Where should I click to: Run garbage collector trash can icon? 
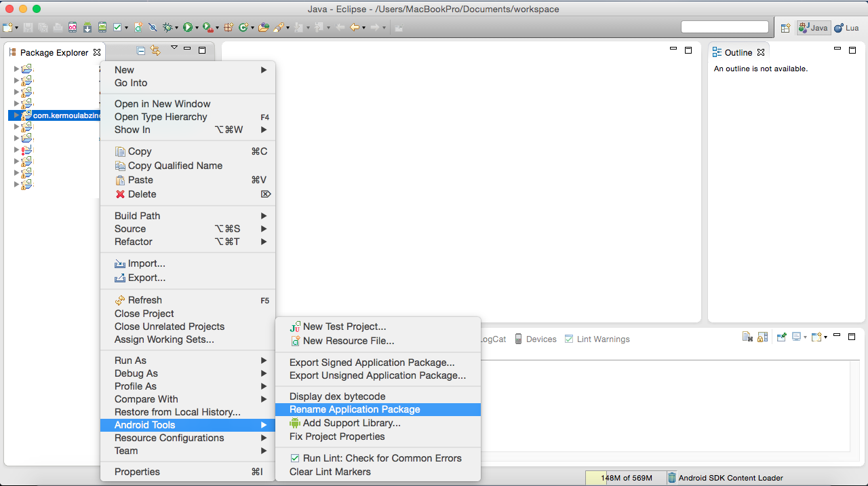coord(672,478)
